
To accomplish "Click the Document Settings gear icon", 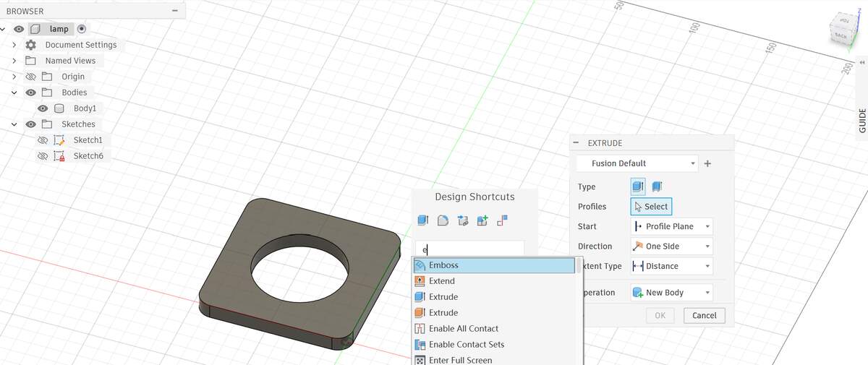I will coord(30,45).
